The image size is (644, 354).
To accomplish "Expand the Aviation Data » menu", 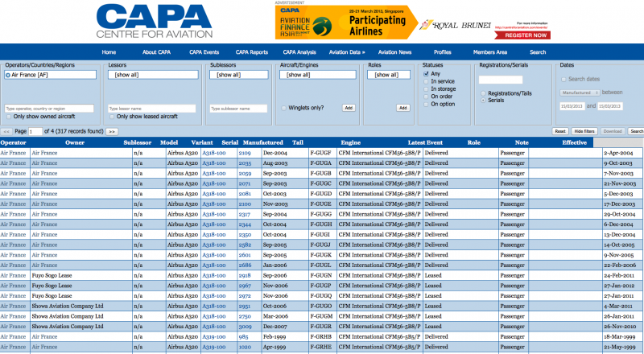I will (347, 52).
